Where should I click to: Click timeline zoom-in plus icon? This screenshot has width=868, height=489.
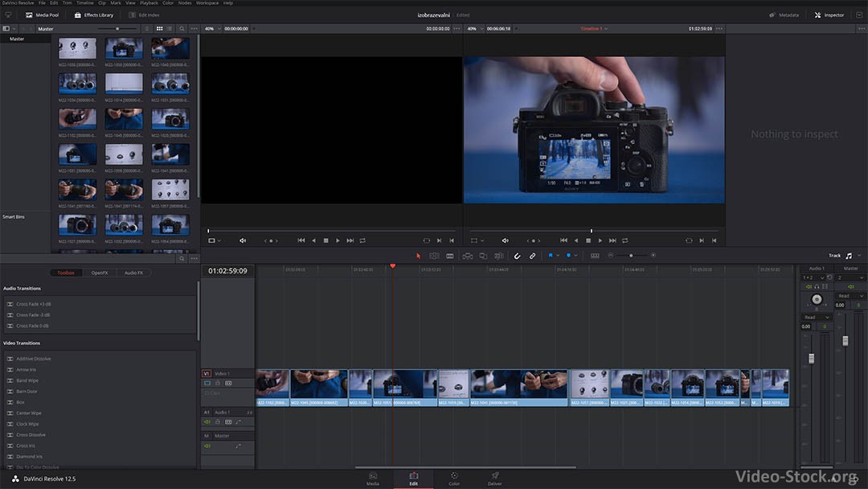pyautogui.click(x=653, y=255)
